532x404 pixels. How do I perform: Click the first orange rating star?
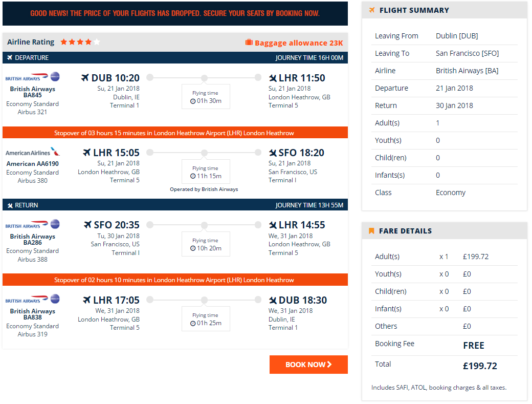[x=64, y=42]
